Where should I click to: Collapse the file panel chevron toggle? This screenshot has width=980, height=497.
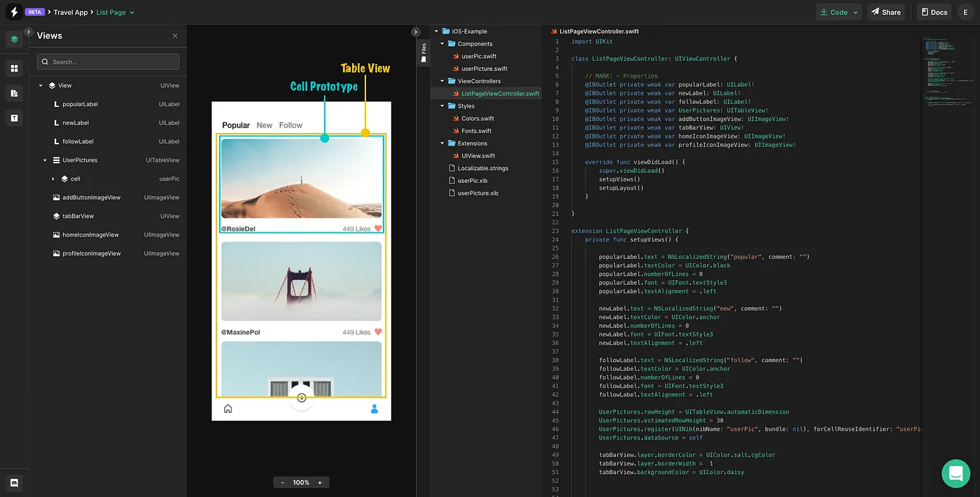click(x=415, y=32)
